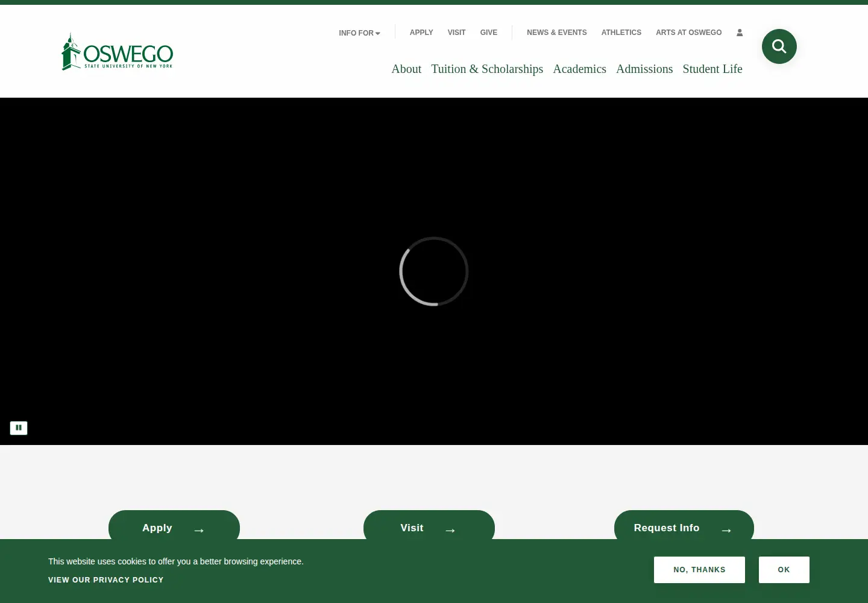Open the About menu
Image resolution: width=868 pixels, height=603 pixels.
click(406, 69)
